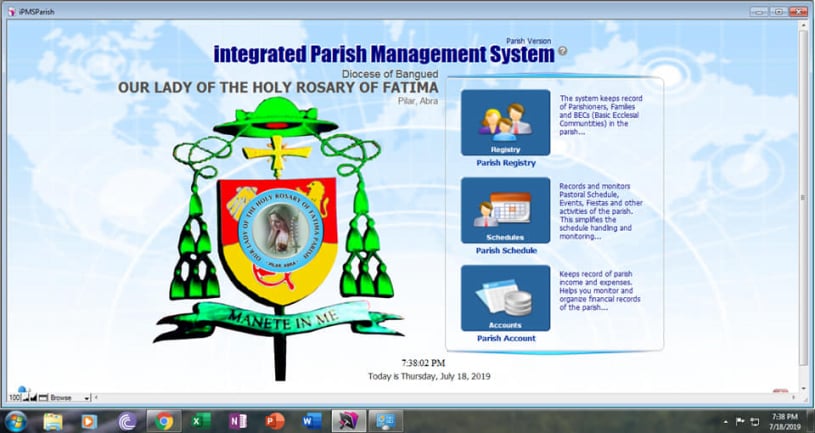Open PowerPoint from the taskbar
The image size is (815, 433).
(x=275, y=421)
